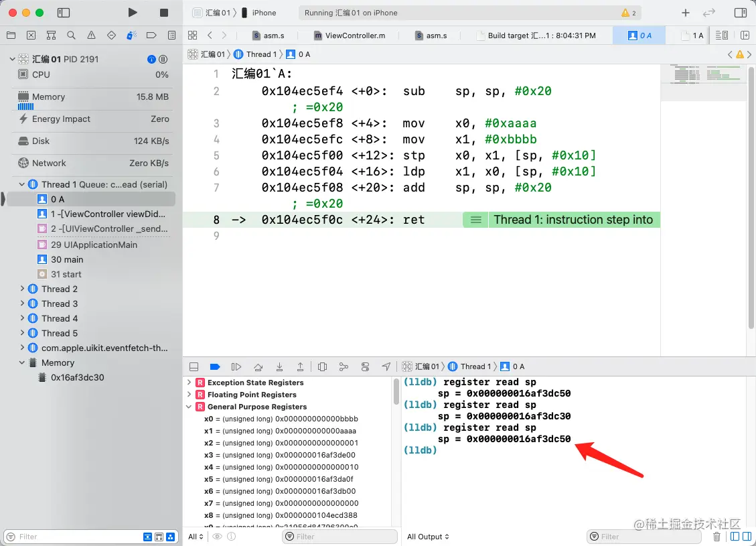Select the Network gauge row
The height and width of the screenshot is (546, 756).
(92, 163)
